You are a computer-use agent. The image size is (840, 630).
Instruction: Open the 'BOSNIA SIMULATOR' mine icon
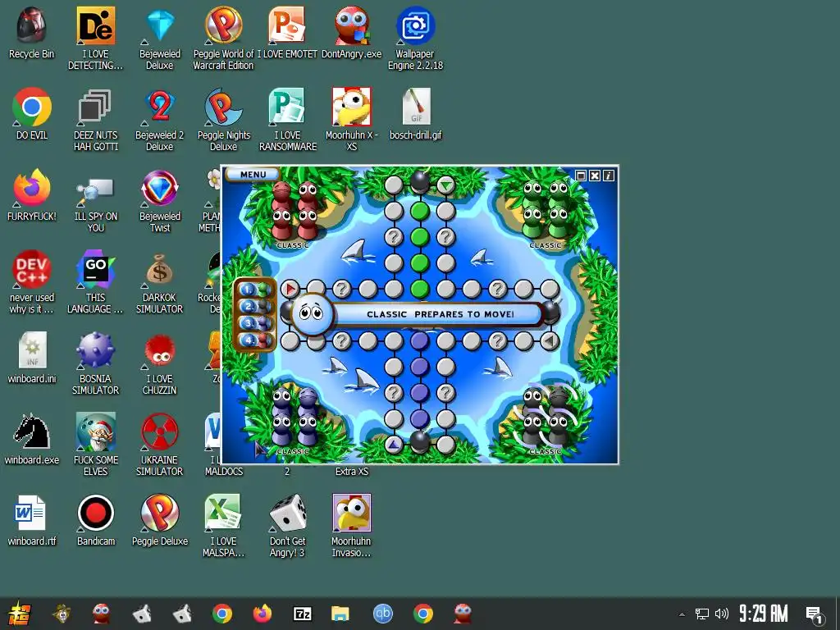click(95, 363)
